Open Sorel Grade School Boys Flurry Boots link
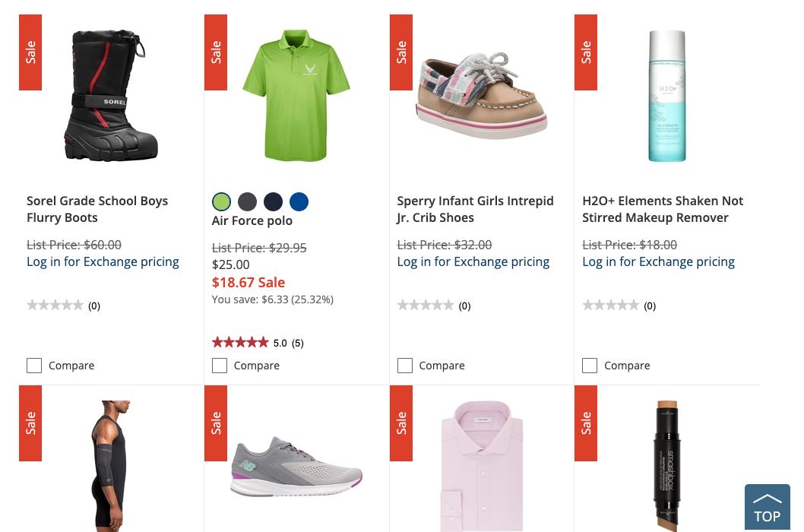804x532 pixels. 97,209
